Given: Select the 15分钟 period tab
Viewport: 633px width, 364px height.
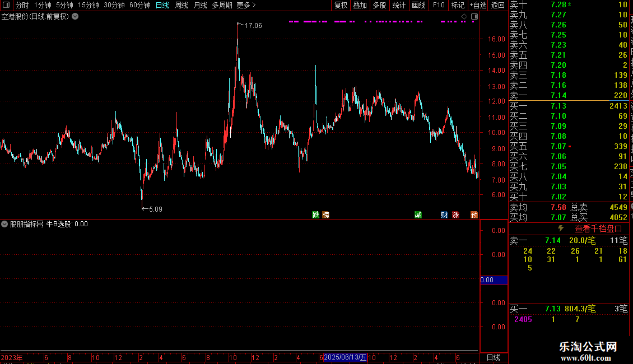Looking at the screenshot, I should coord(88,5).
